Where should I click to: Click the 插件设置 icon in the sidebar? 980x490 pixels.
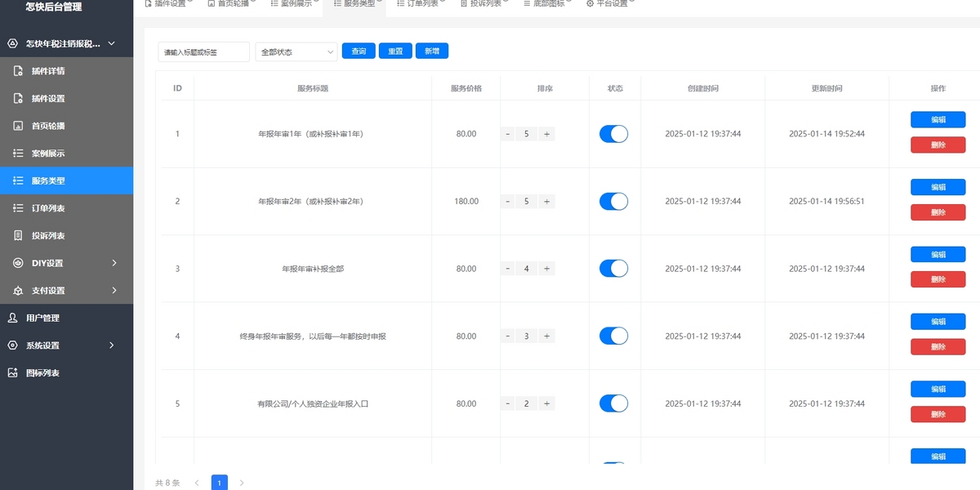(x=18, y=99)
